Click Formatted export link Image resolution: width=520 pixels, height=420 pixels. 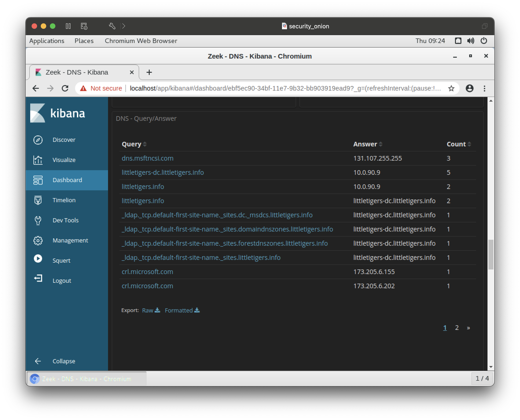(182, 310)
